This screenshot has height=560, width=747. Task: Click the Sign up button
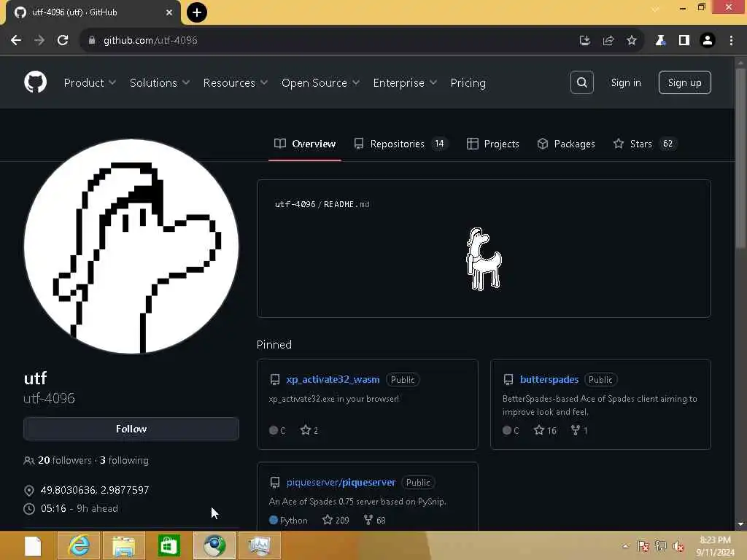tap(684, 82)
